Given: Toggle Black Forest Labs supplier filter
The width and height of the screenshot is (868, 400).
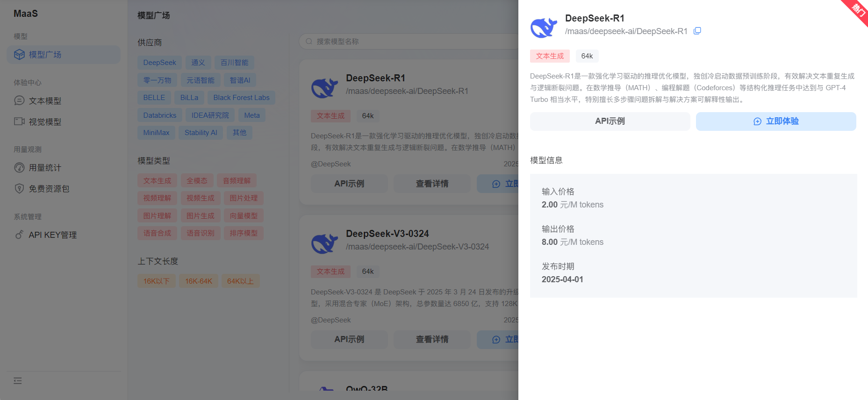Looking at the screenshot, I should pos(242,98).
